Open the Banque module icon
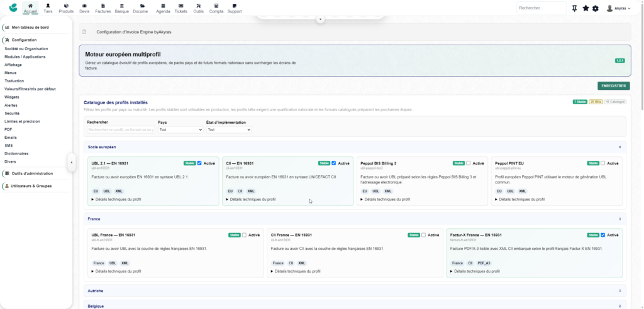This screenshot has height=309, width=644. (x=121, y=6)
